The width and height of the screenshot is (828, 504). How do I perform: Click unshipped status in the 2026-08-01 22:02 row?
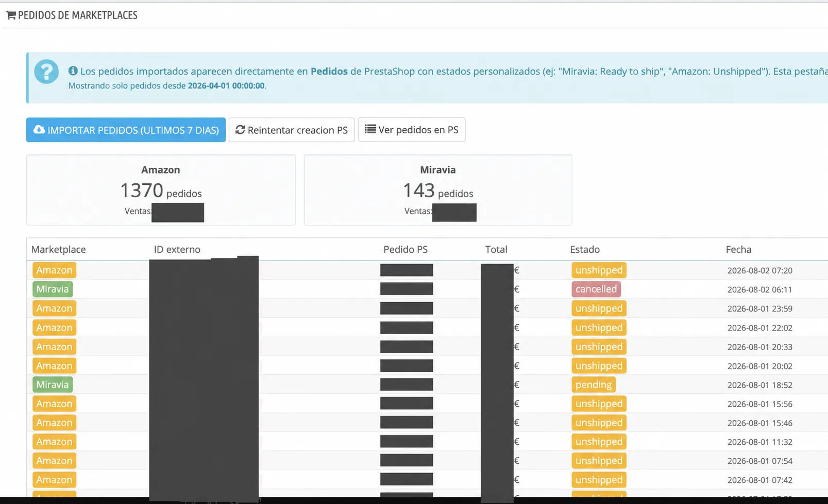599,327
